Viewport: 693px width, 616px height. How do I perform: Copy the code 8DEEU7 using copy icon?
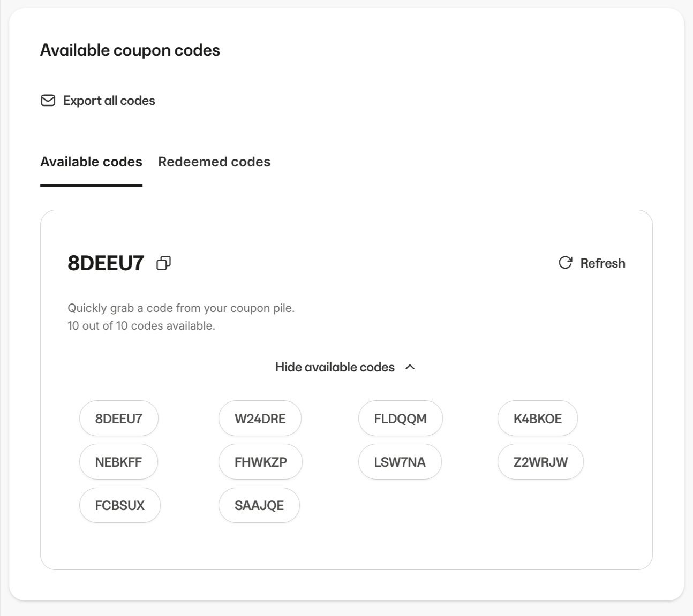[x=163, y=263]
